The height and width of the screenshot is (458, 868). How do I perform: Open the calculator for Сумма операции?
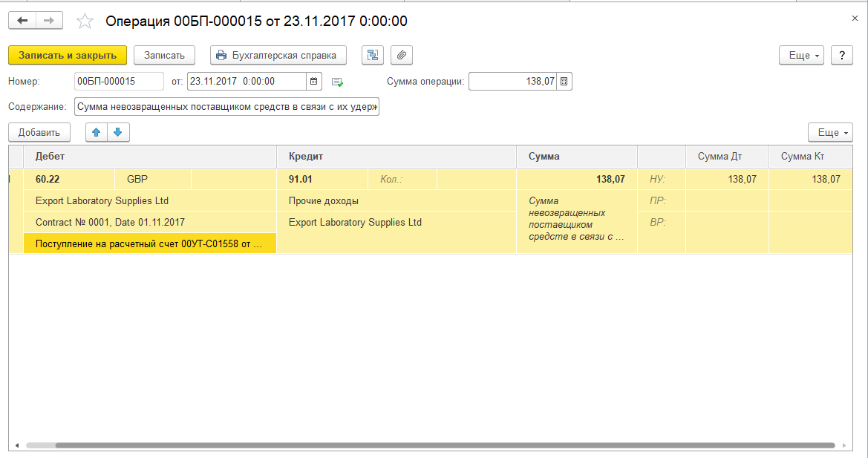[x=564, y=82]
